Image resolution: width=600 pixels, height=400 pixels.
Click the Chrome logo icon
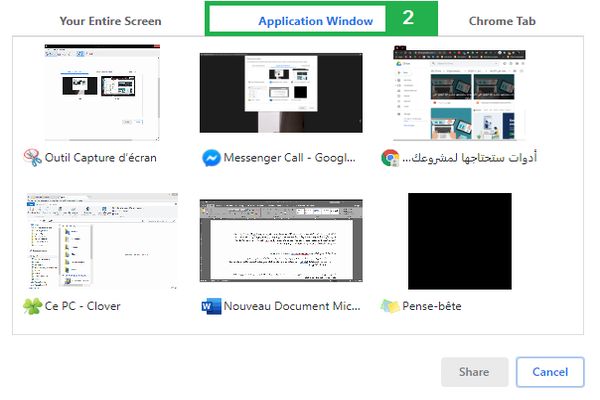[x=390, y=158]
